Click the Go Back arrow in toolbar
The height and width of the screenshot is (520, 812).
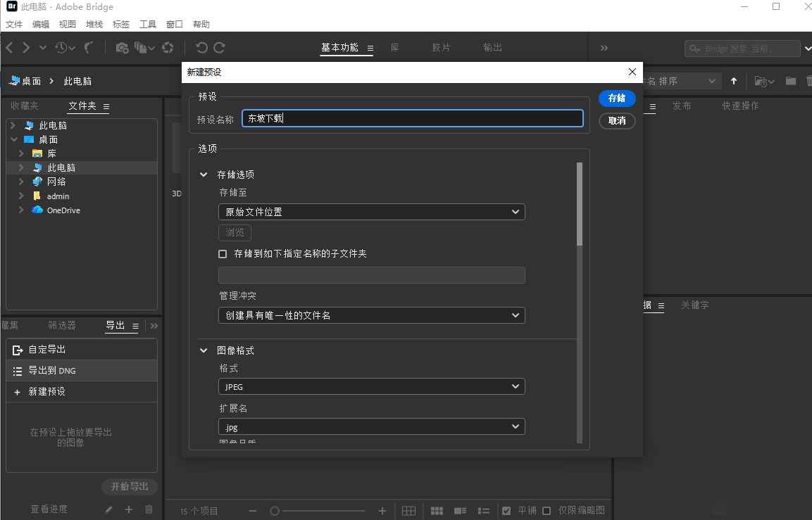pos(9,48)
